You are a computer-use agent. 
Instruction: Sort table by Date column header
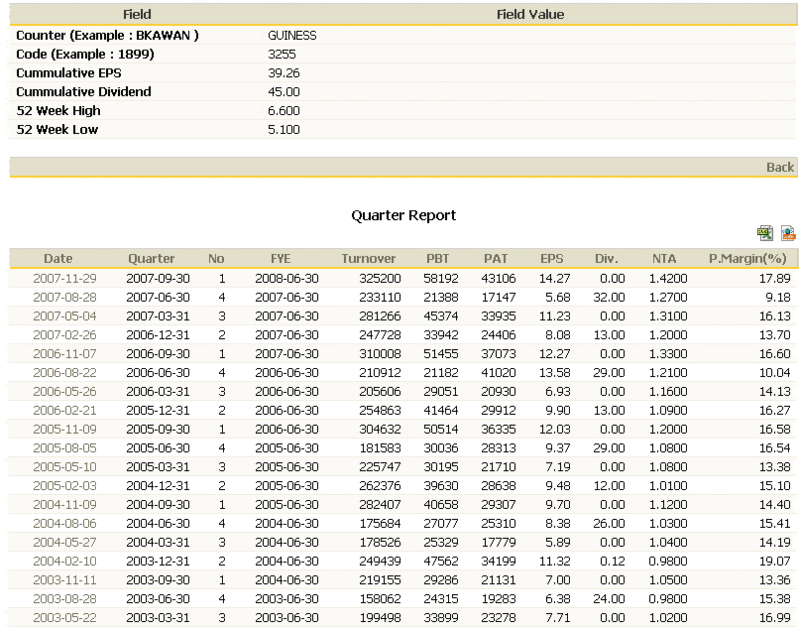coord(58,259)
